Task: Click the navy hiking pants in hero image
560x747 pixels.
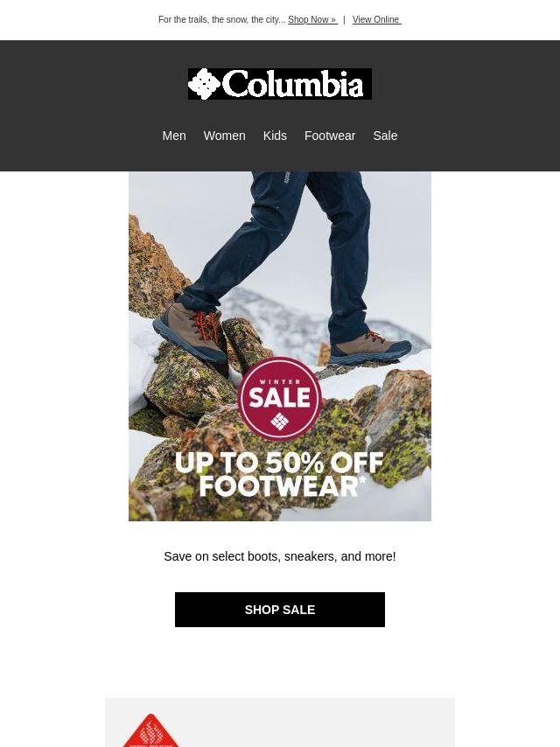Action: (286, 248)
